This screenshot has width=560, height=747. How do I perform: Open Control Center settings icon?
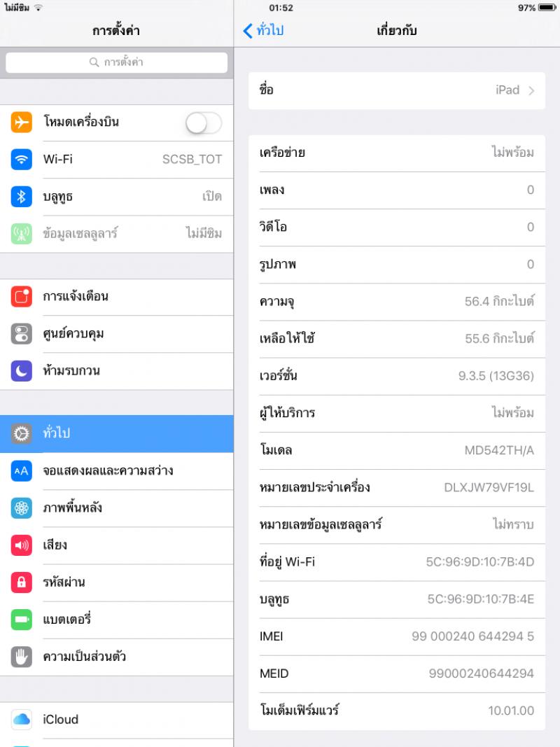coord(22,333)
